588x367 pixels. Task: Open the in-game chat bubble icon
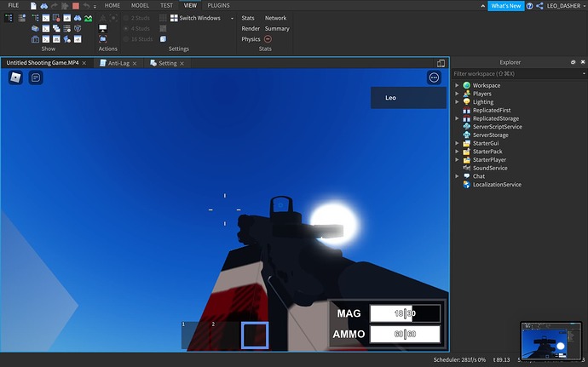tap(36, 77)
